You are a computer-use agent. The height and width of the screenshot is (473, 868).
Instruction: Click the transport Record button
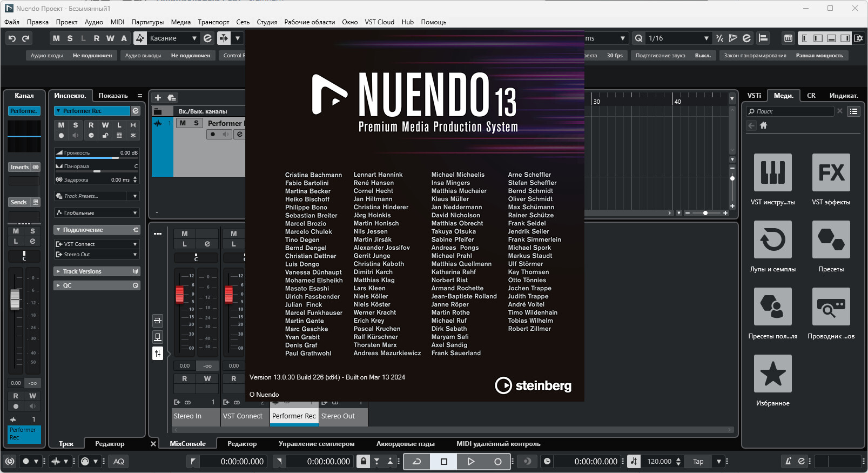[497, 462]
